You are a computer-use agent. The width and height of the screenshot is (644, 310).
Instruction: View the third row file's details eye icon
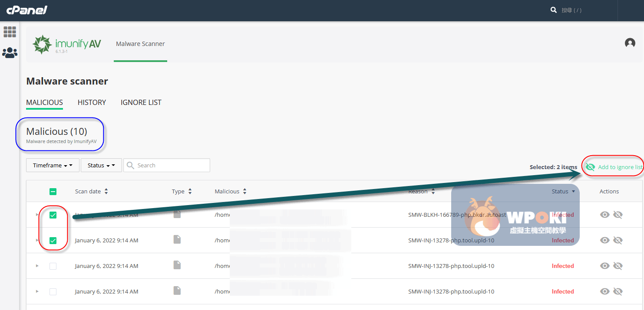coord(604,266)
